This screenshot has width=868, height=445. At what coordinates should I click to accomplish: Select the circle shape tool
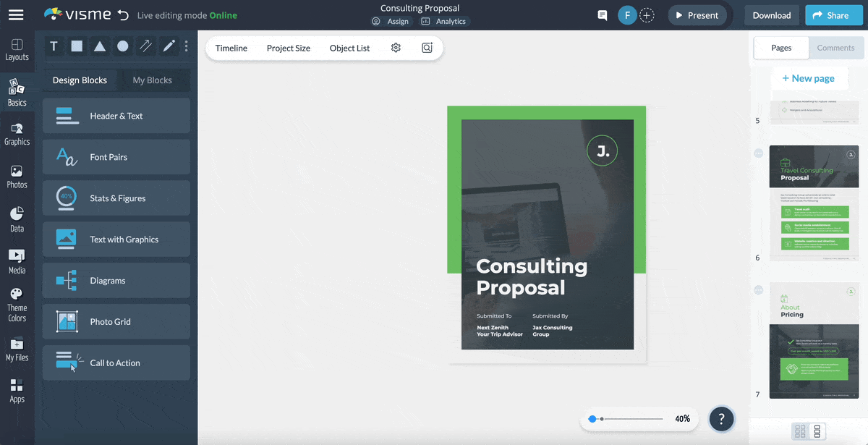123,46
